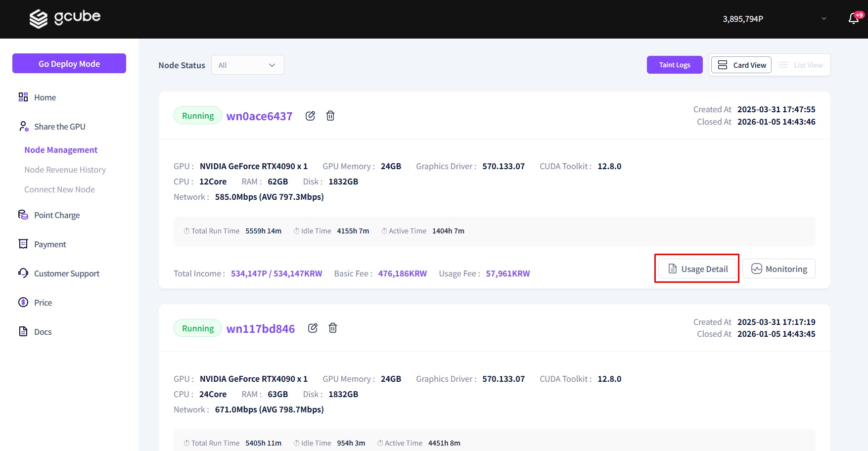The height and width of the screenshot is (451, 868).
Task: Click the gcube logo icon
Action: pyautogui.click(x=39, y=19)
